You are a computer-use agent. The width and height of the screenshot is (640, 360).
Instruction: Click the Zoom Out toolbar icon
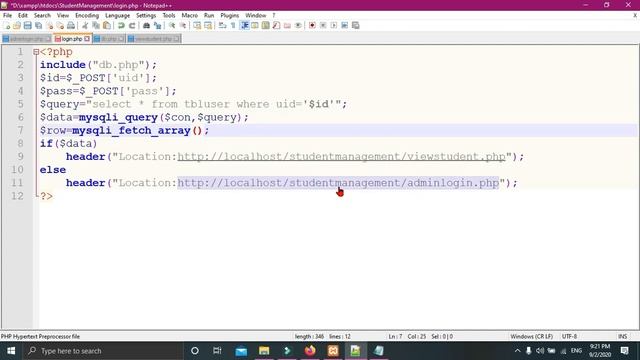click(x=183, y=26)
